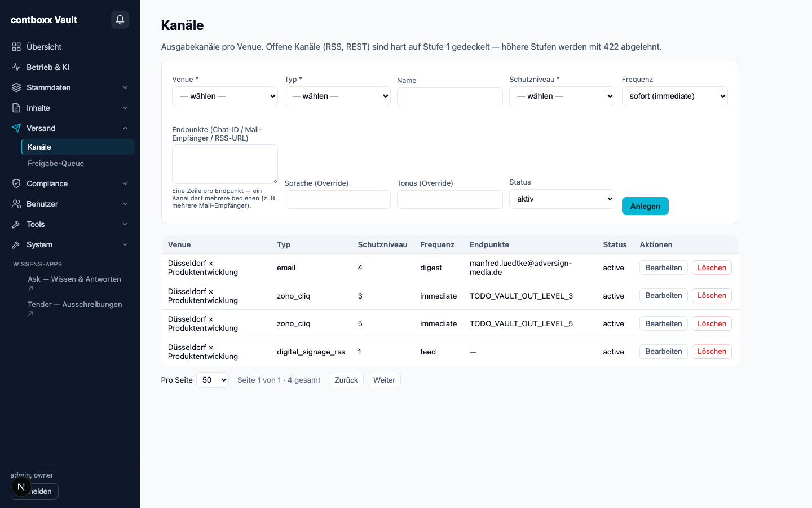Select the Kanäle sidebar item

tap(78, 147)
